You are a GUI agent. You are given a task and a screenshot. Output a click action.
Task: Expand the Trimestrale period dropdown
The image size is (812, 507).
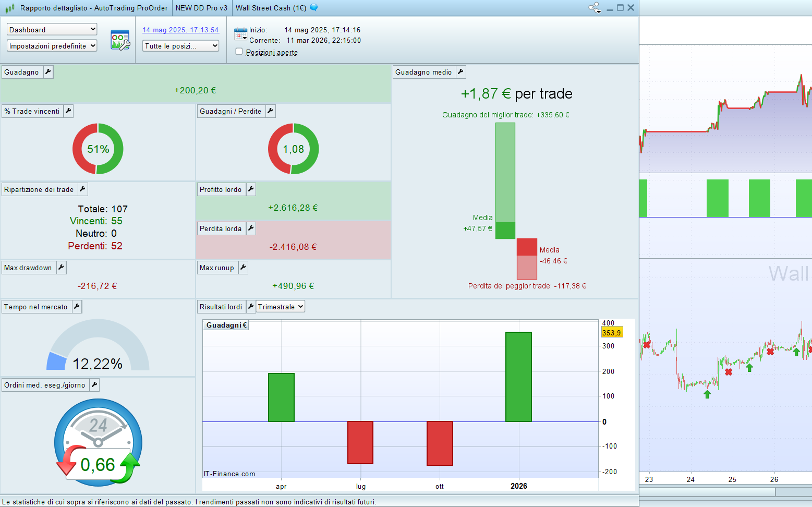(x=280, y=307)
